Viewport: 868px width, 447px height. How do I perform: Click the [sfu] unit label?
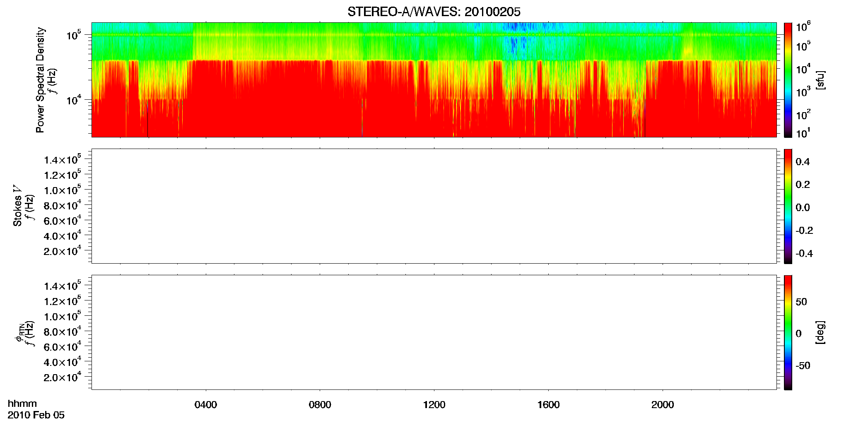(820, 80)
